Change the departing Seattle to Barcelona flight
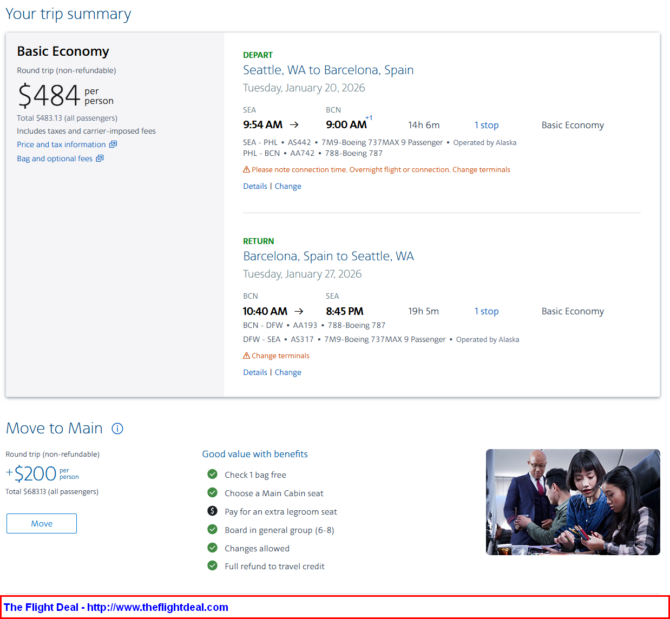Viewport: 670px width, 619px height. [x=288, y=186]
